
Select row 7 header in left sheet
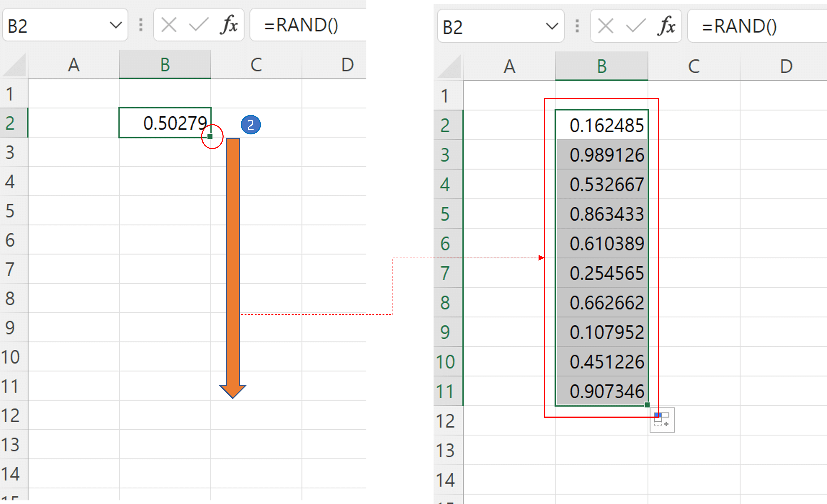(14, 269)
